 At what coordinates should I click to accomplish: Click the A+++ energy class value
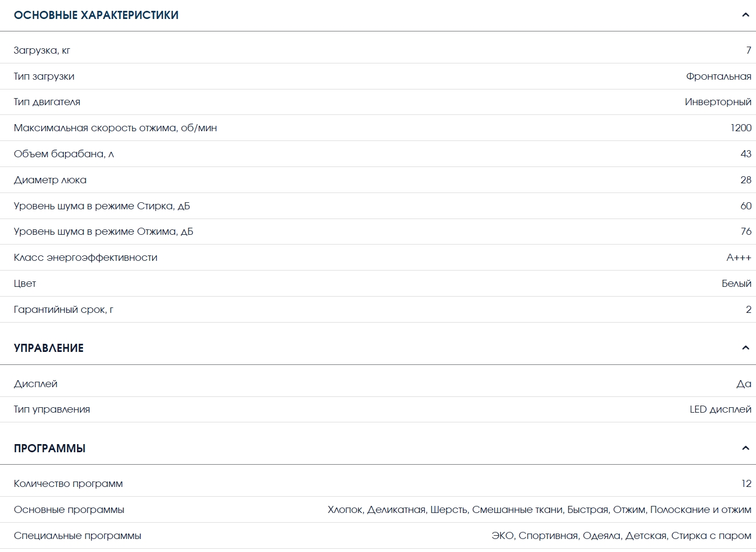point(738,258)
